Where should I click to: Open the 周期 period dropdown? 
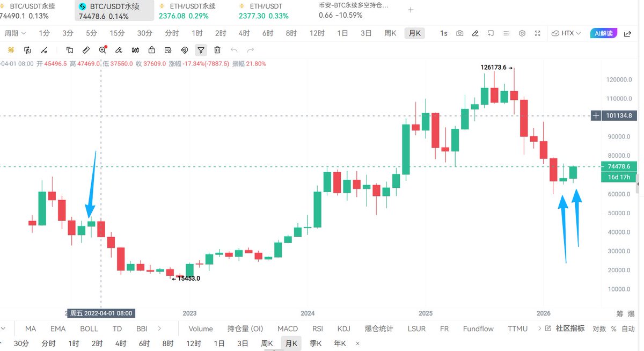coord(15,33)
